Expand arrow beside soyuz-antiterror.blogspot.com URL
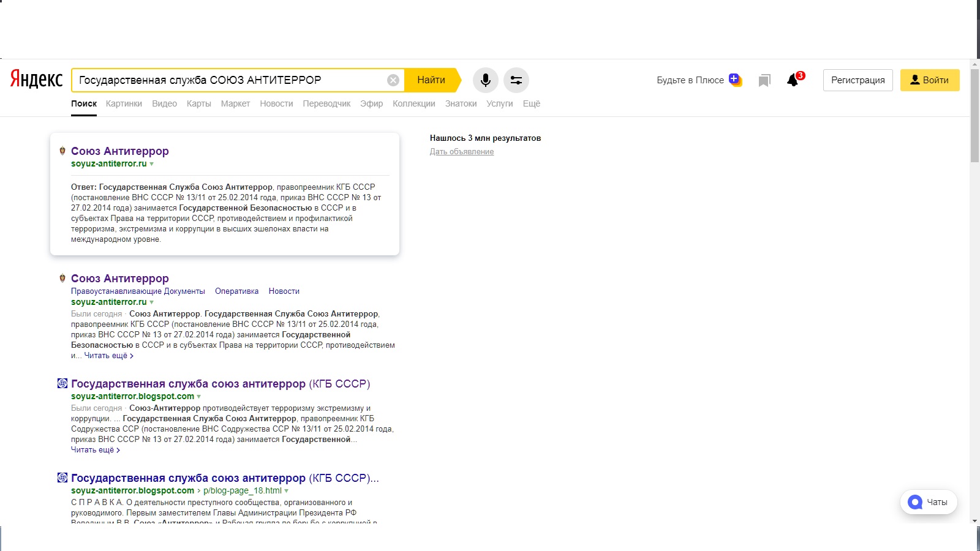The height and width of the screenshot is (551, 980). [x=199, y=397]
